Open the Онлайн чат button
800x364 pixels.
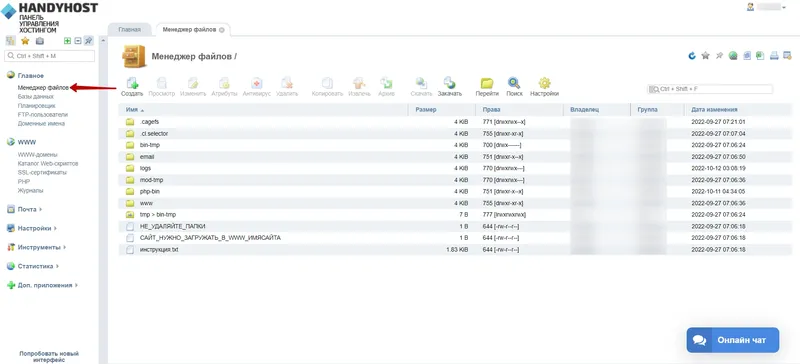click(x=733, y=340)
